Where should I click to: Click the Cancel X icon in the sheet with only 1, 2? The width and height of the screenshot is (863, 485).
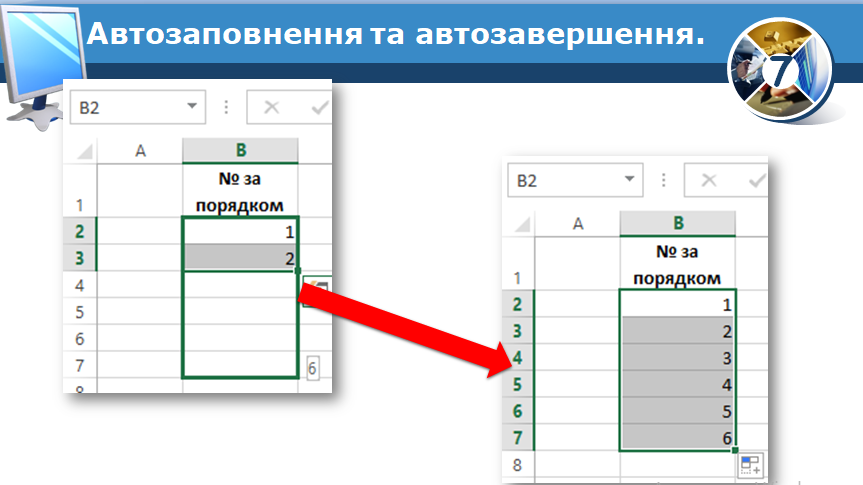coord(271,107)
